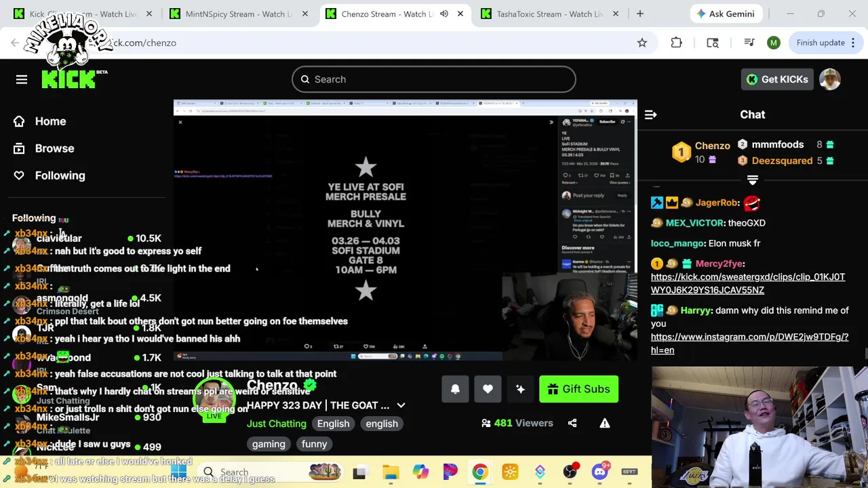This screenshot has width=868, height=488.
Task: Open Task View on the taskbar
Action: 359,472
